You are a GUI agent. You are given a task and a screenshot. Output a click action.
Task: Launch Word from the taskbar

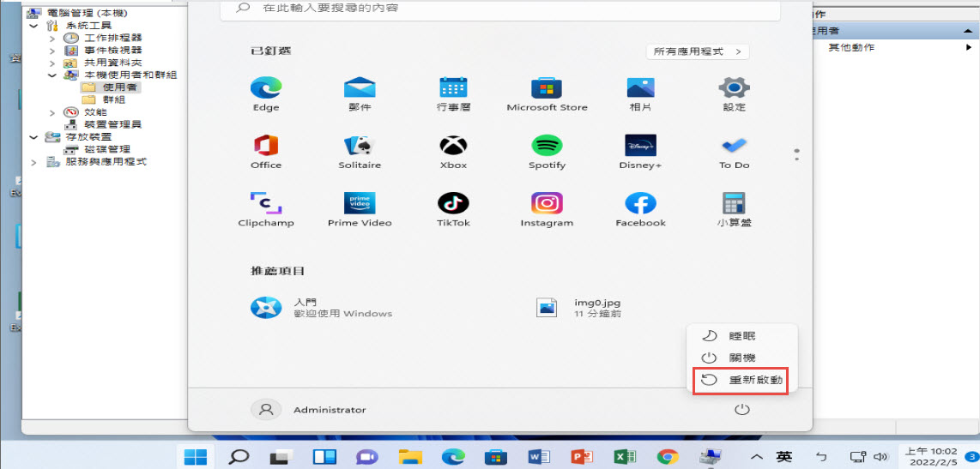(539, 457)
